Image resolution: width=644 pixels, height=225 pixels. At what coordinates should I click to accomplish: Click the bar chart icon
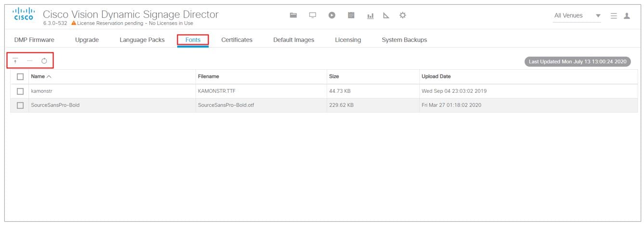click(370, 16)
